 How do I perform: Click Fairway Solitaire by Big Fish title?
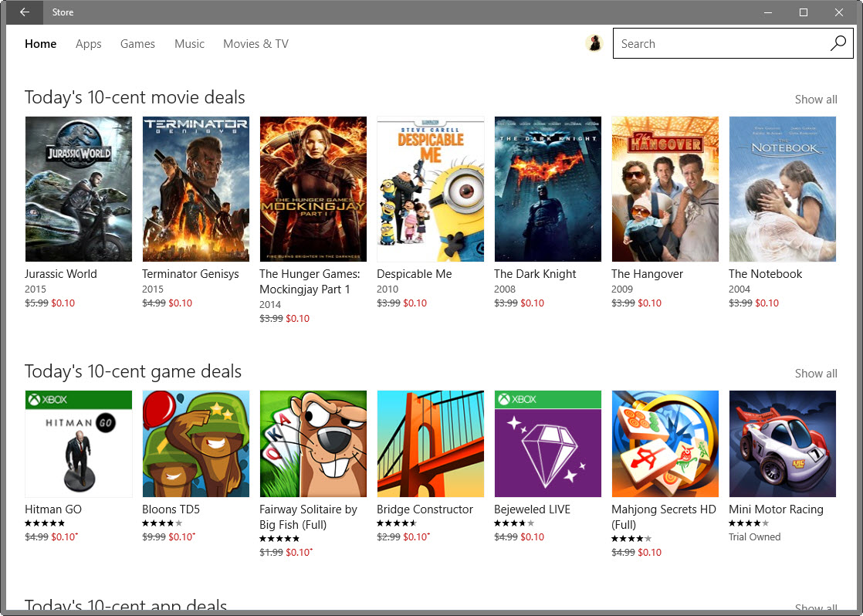tap(308, 517)
